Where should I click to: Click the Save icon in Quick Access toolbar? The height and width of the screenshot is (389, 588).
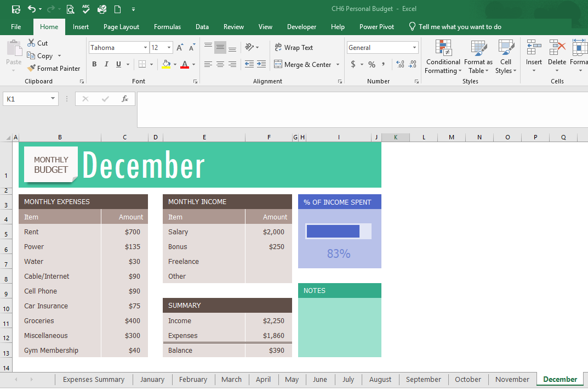(16, 9)
